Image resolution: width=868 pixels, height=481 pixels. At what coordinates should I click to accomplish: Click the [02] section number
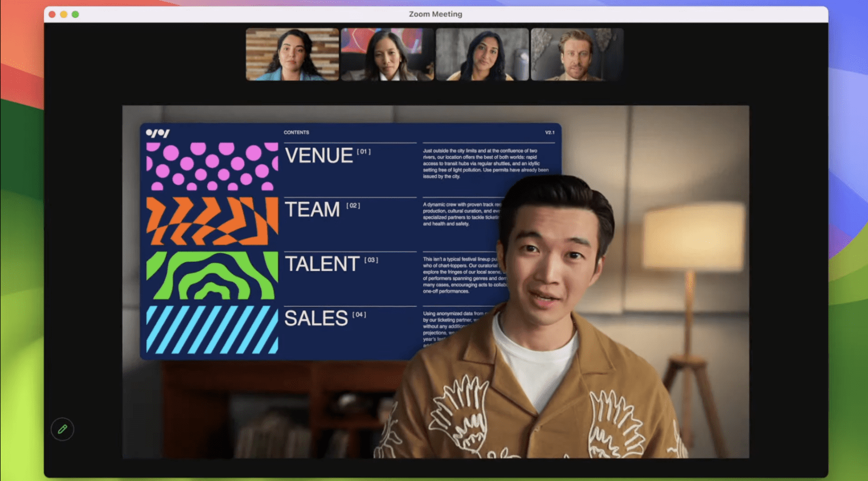[x=353, y=206]
